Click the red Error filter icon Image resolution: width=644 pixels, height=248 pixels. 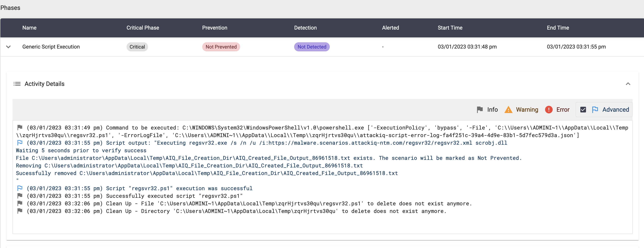click(548, 110)
